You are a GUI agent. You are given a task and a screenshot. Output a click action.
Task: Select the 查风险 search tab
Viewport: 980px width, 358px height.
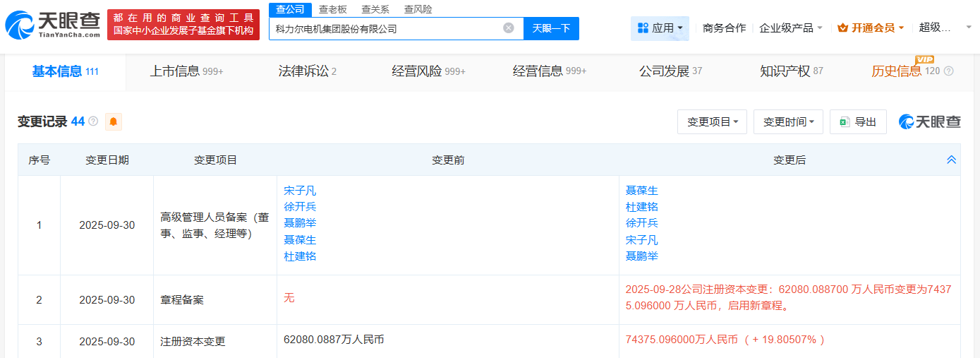tap(418, 9)
